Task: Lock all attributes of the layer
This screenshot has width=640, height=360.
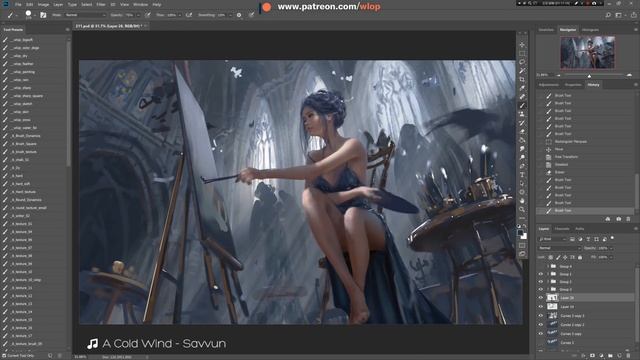Action: click(580, 258)
